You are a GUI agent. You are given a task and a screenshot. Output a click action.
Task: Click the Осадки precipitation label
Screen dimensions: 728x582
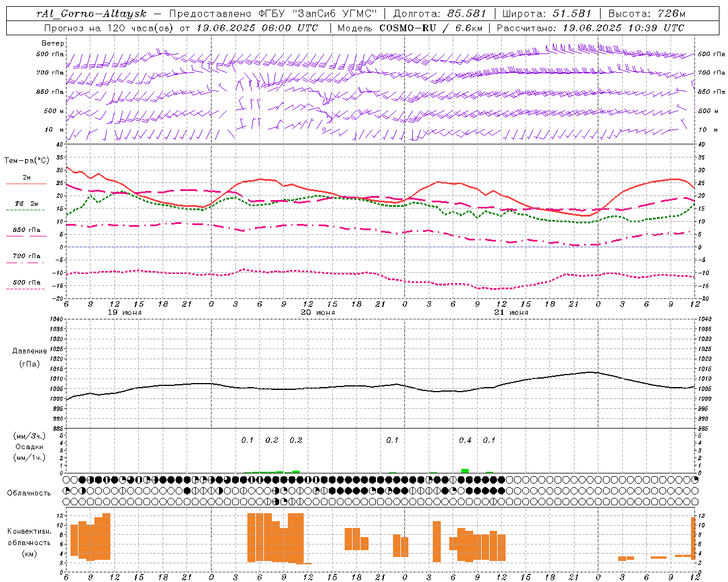pos(30,447)
